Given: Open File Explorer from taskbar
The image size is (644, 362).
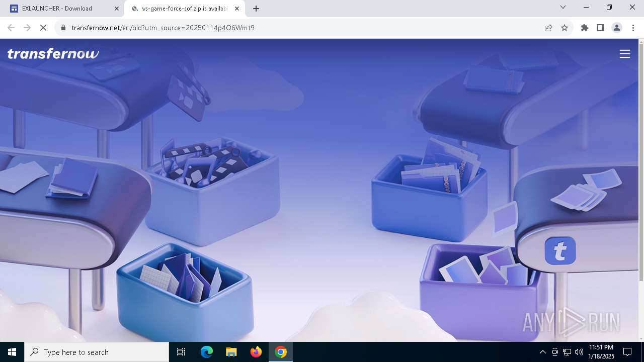Looking at the screenshot, I should coord(231,352).
